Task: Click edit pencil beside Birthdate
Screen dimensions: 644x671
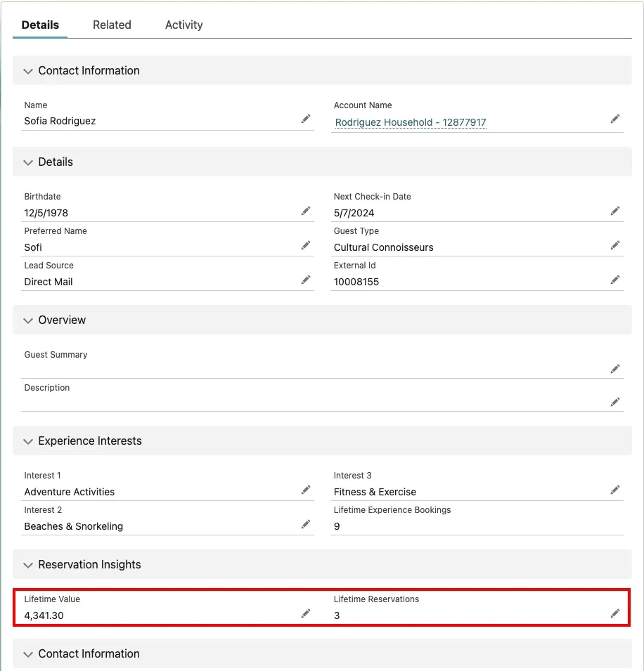Action: 306,211
